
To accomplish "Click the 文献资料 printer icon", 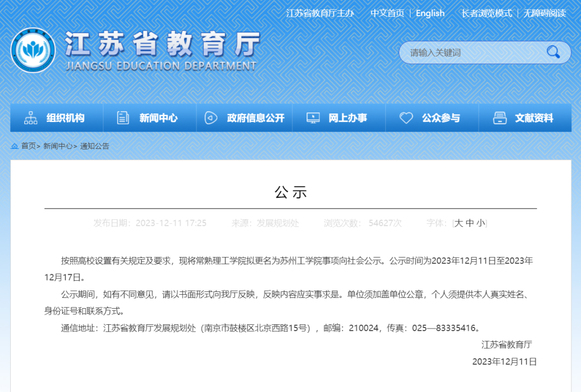I will (499, 118).
